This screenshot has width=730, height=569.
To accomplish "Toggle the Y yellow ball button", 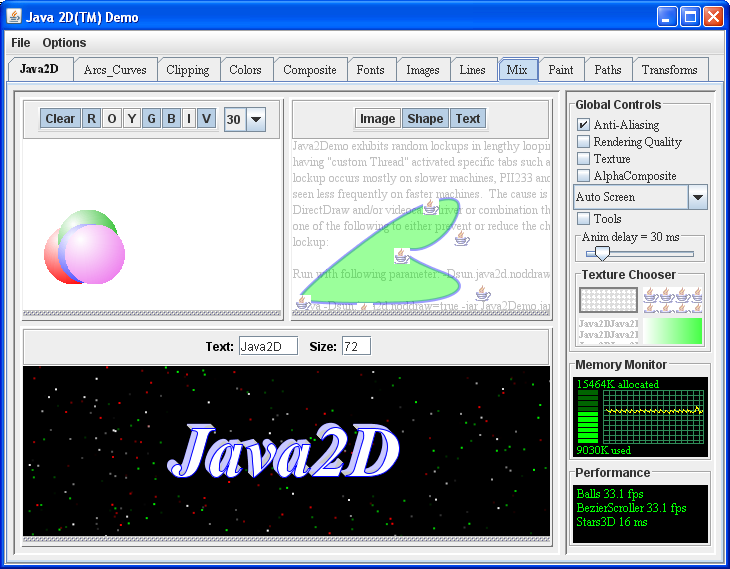I will [x=132, y=119].
